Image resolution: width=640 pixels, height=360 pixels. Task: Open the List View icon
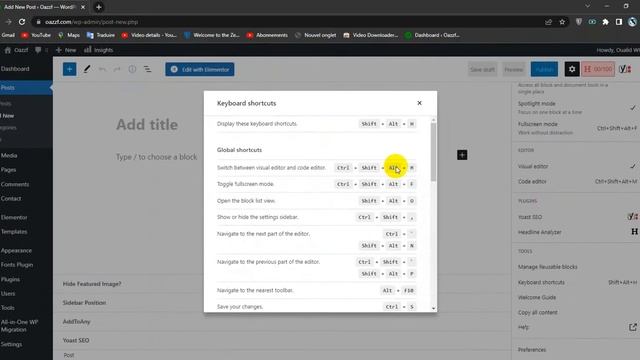pos(147,69)
